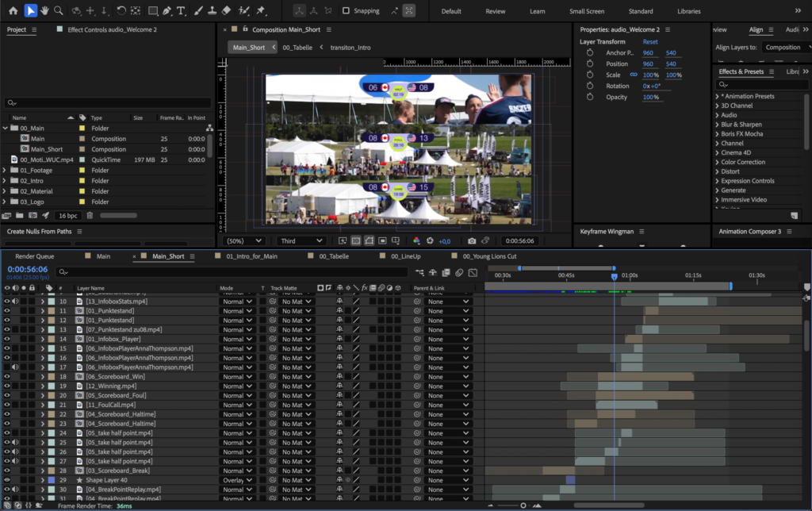Viewport: 812px width, 511px height.
Task: Click the Effects & Presets search field
Action: (x=761, y=83)
